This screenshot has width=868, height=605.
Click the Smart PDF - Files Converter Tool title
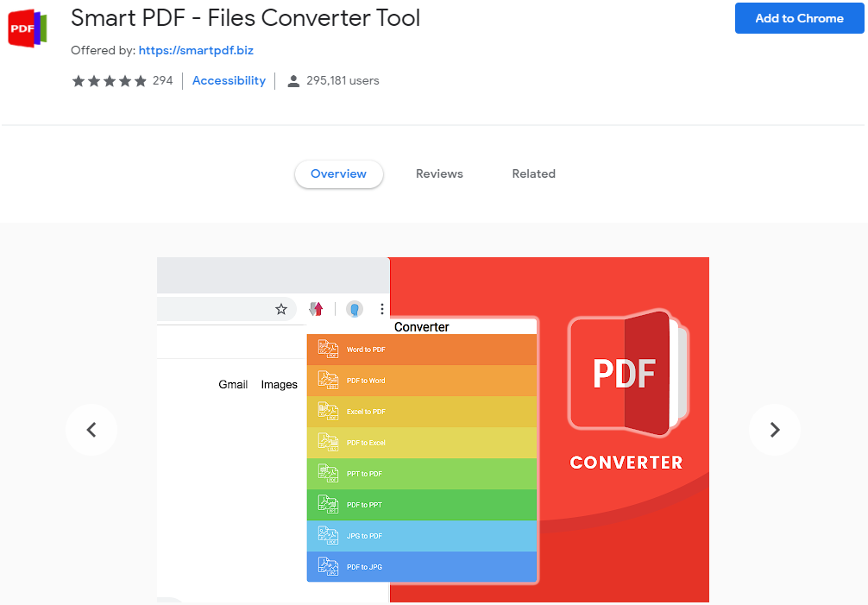pyautogui.click(x=245, y=18)
